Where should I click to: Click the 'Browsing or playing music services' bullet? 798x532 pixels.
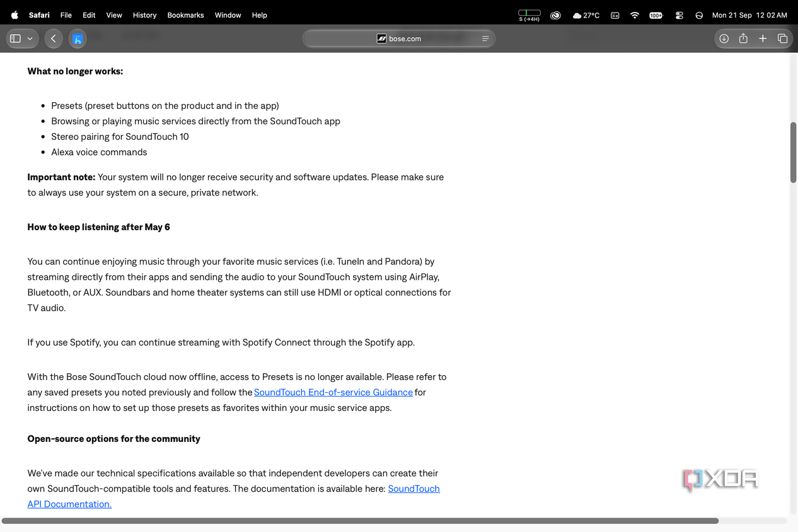coord(195,121)
